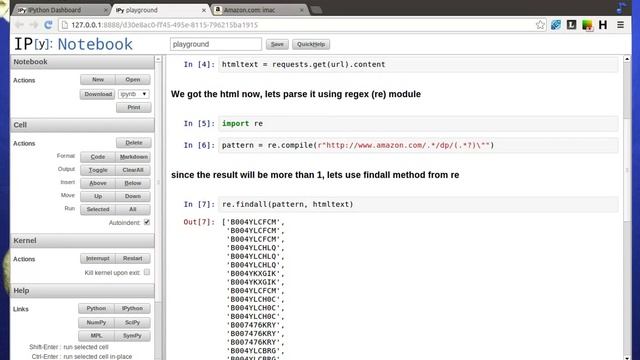Click the music note icon at top right
The width and height of the screenshot is (640, 360).
click(x=621, y=7)
